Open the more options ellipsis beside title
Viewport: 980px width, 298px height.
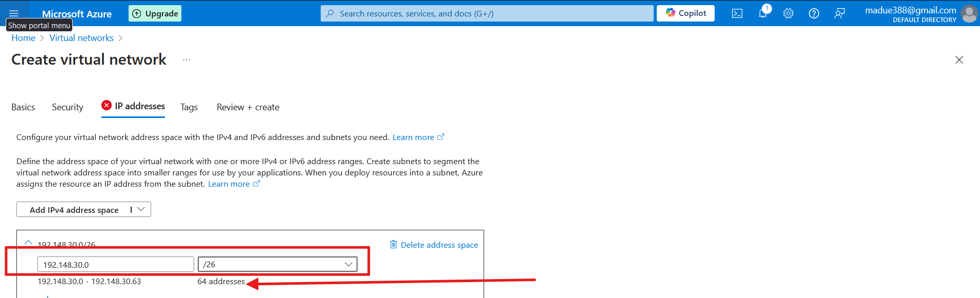[187, 60]
